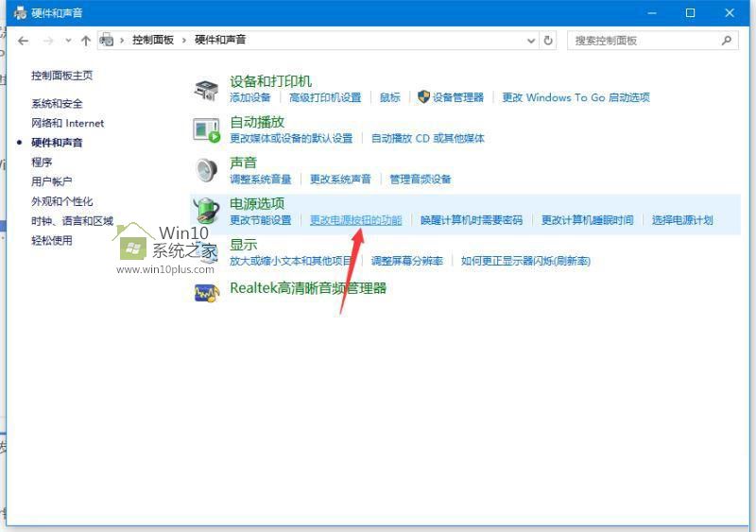
Task: Open the Devices and Printers icon
Action: pos(206,90)
